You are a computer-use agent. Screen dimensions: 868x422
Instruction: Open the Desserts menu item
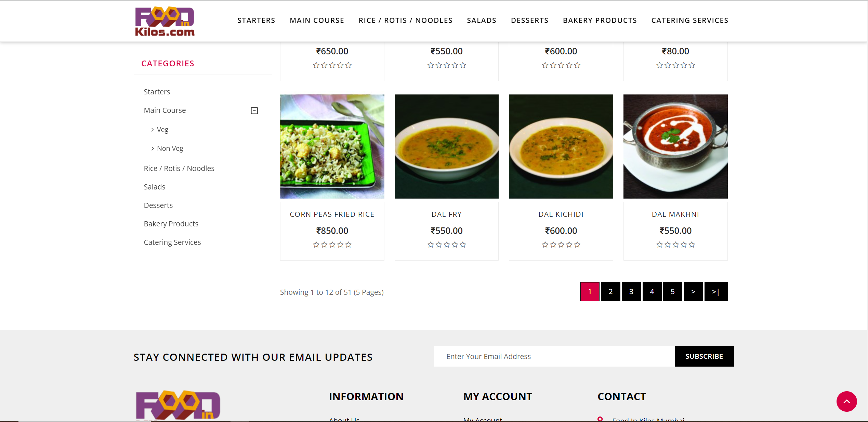[529, 21]
